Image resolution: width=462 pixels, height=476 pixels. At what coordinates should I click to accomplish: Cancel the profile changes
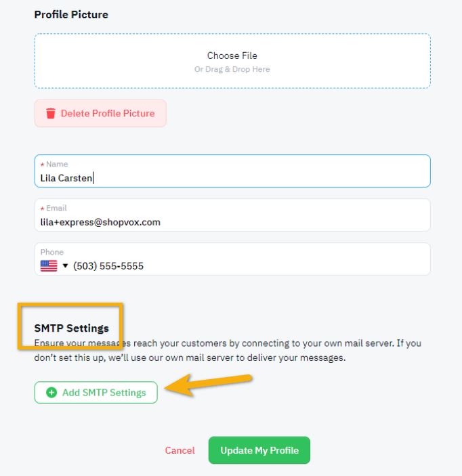[x=180, y=450]
